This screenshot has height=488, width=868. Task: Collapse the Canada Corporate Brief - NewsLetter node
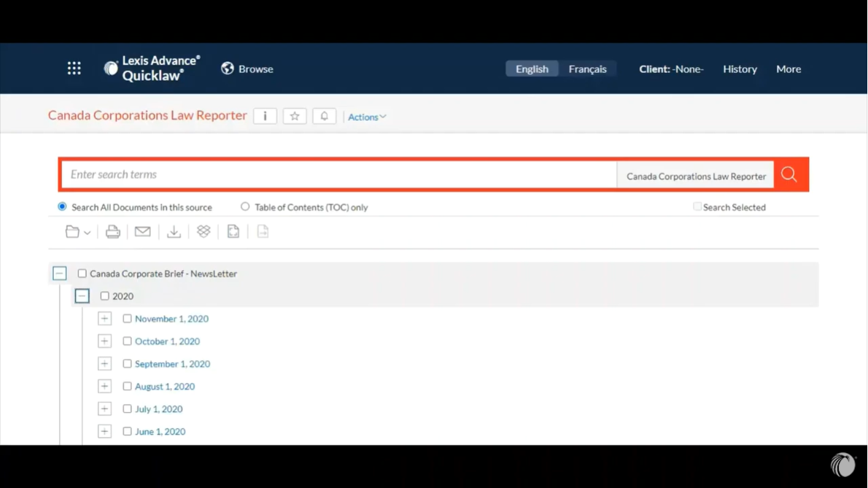click(x=60, y=274)
